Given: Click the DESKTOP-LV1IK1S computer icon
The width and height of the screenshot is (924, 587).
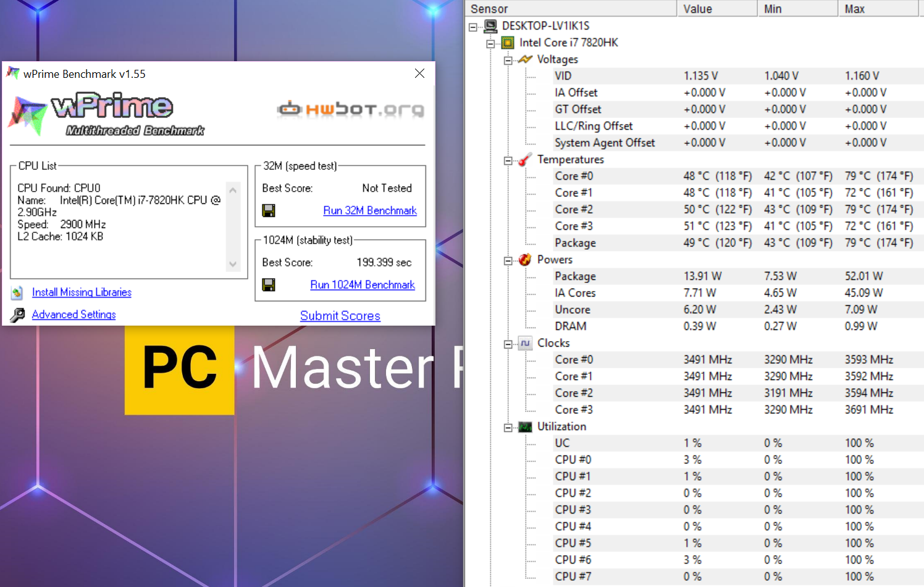Looking at the screenshot, I should [490, 26].
